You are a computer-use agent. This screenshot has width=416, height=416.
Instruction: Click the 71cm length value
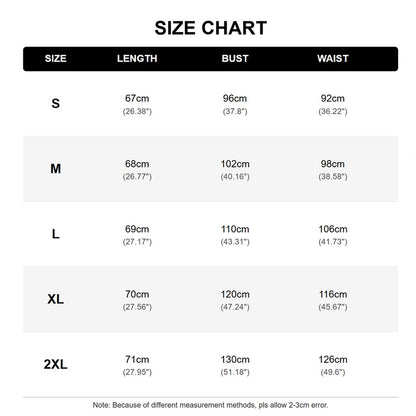point(137,359)
